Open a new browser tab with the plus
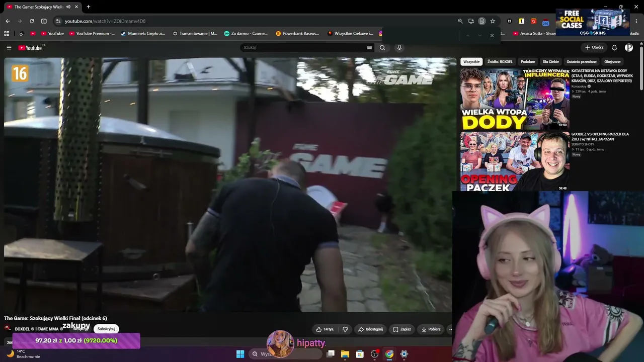The height and width of the screenshot is (362, 644). coord(89,7)
